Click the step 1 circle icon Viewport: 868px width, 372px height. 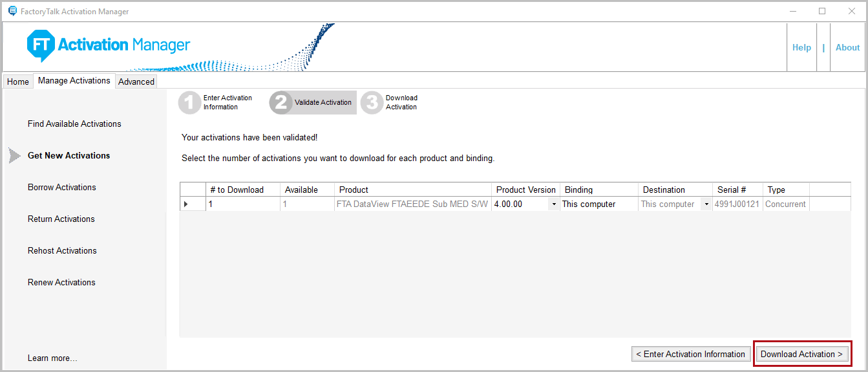point(189,102)
